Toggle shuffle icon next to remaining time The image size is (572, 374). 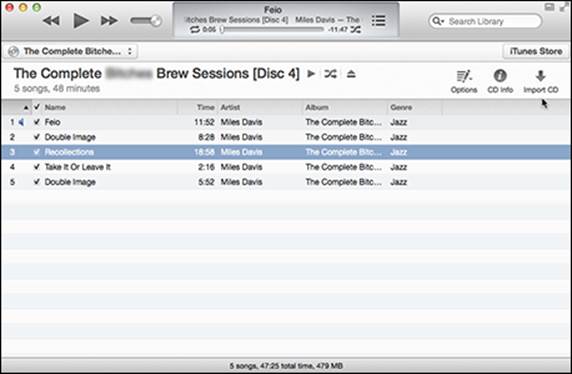click(x=356, y=30)
